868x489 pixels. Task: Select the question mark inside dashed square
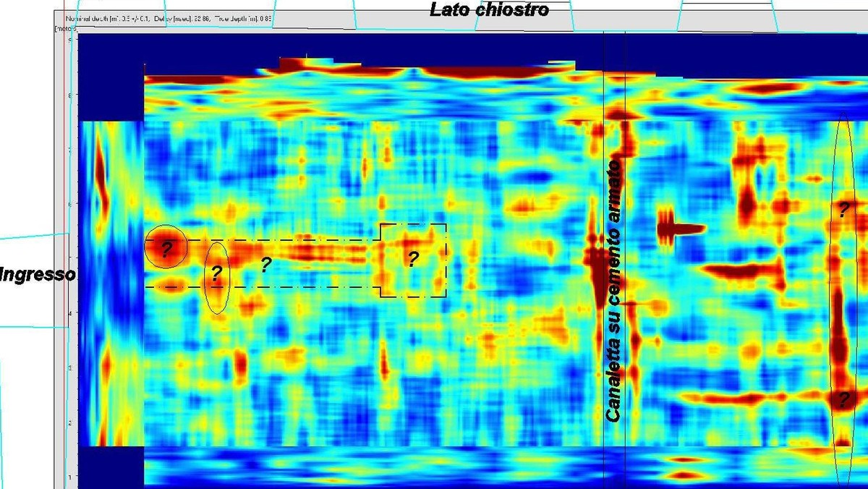click(412, 259)
